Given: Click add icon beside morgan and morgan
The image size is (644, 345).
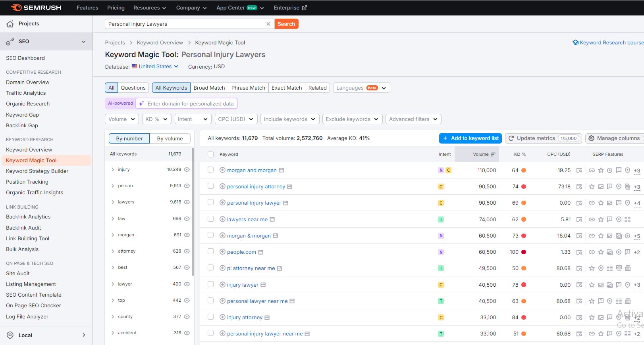Looking at the screenshot, I should click(x=222, y=170).
